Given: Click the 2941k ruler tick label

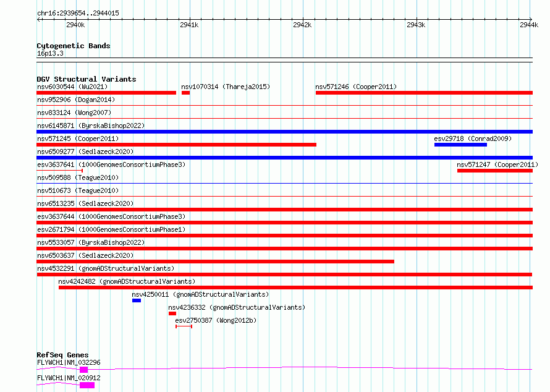Looking at the screenshot, I should 189,25.
